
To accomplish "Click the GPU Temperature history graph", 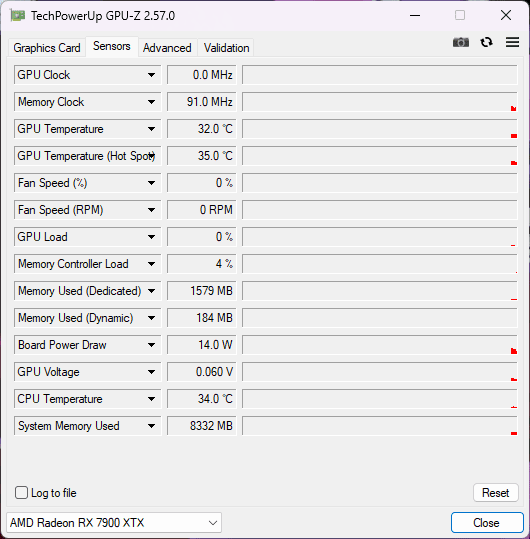I will pyautogui.click(x=380, y=129).
